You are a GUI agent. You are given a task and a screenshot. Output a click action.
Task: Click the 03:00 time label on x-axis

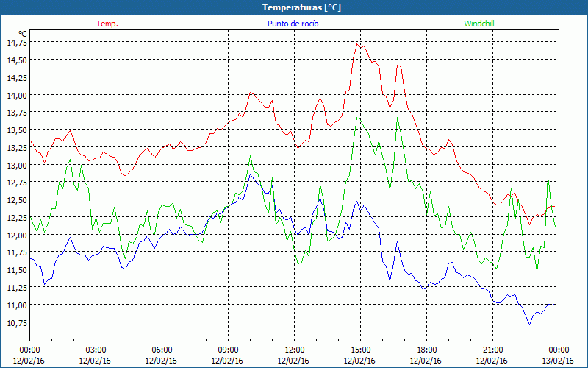point(96,350)
